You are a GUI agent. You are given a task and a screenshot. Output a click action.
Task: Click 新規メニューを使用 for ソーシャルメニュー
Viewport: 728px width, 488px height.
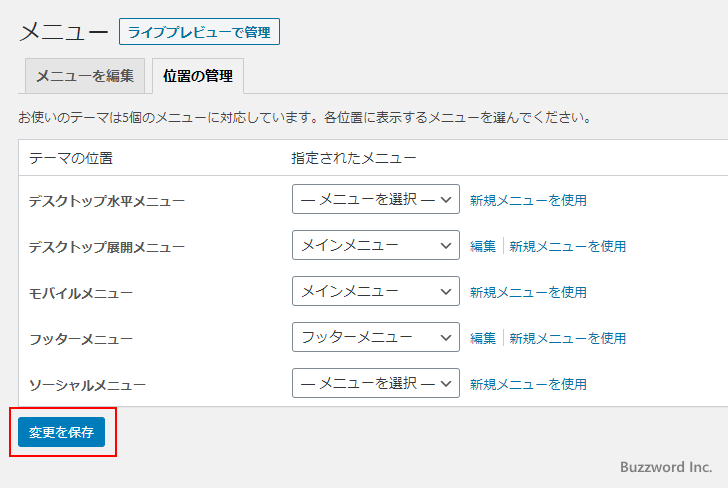coord(528,384)
